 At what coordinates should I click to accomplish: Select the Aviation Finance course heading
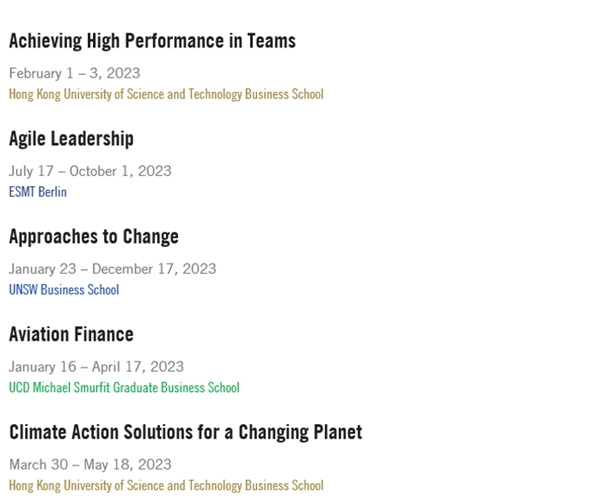pos(71,335)
